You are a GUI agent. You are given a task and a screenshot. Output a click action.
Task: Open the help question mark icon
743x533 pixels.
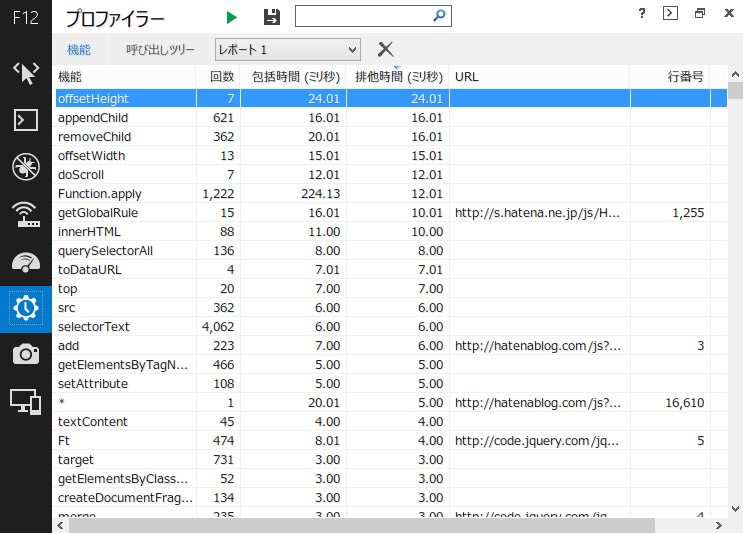pos(642,13)
